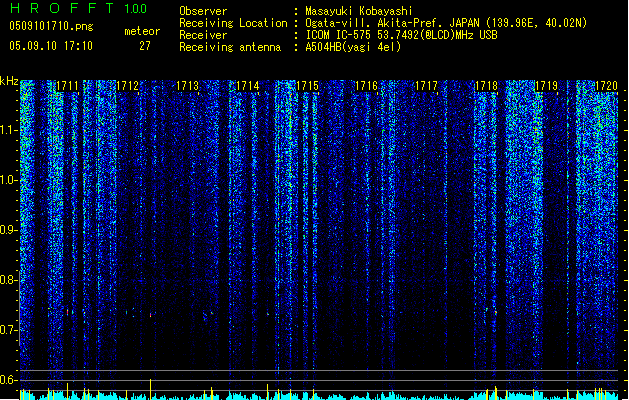Viewport: 629px width, 400px height.
Task: Click the 1717 time marker
Action: tap(426, 86)
